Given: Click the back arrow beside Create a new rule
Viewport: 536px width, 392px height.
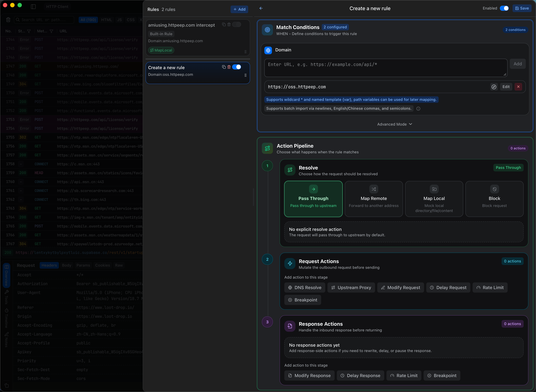Looking at the screenshot, I should (x=261, y=8).
